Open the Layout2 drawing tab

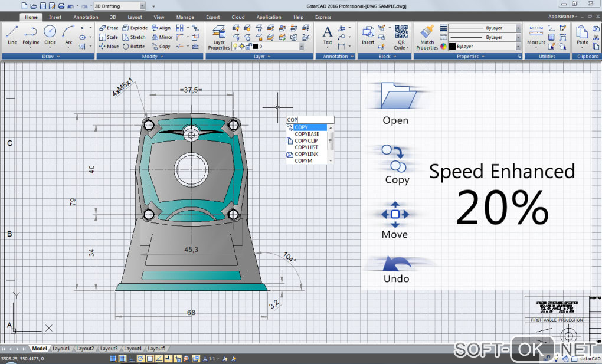(x=85, y=349)
